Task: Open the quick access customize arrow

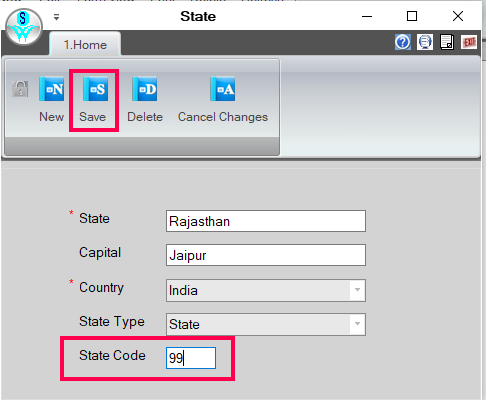Action: [56, 17]
